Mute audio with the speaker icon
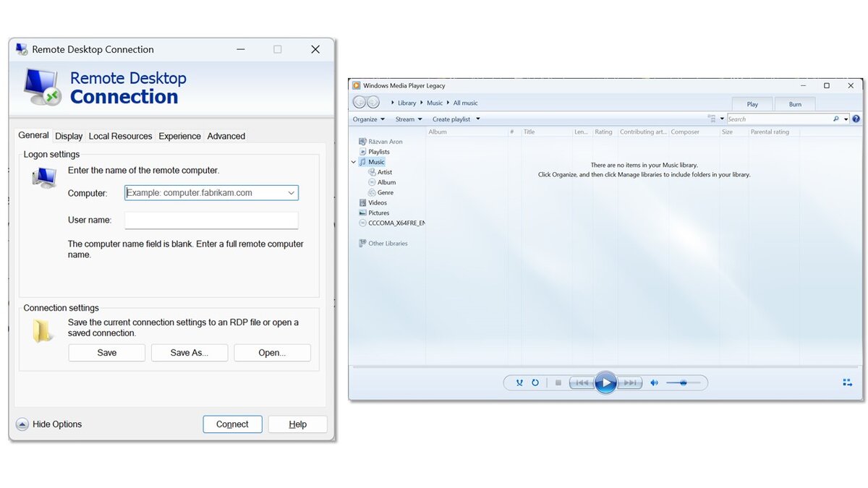The image size is (868, 488). (654, 382)
